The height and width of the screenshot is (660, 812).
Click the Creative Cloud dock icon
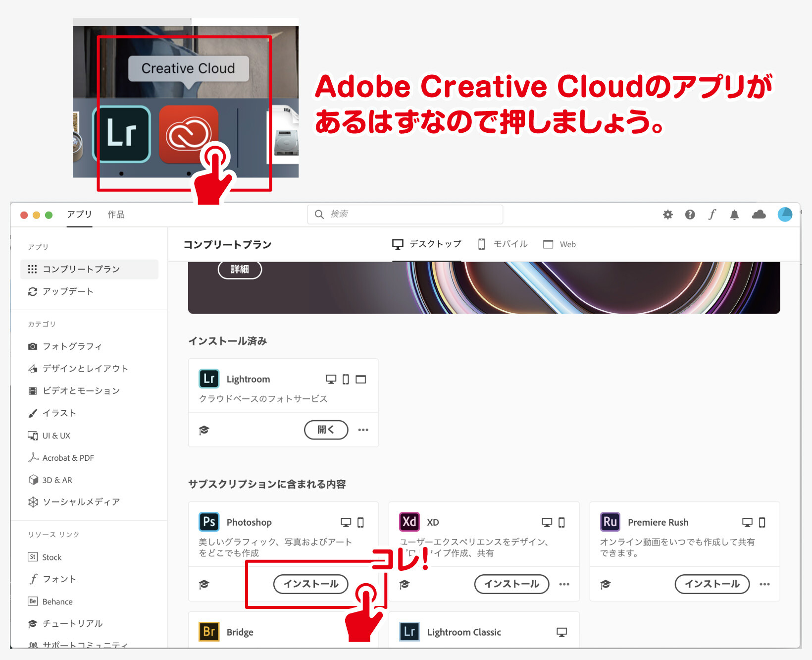[x=189, y=134]
